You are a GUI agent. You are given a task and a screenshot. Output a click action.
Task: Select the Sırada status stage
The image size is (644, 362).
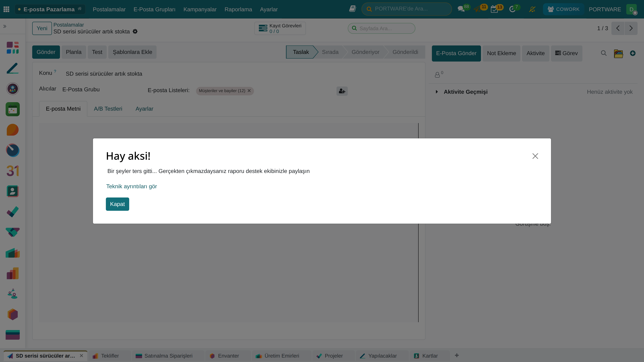[x=330, y=52]
